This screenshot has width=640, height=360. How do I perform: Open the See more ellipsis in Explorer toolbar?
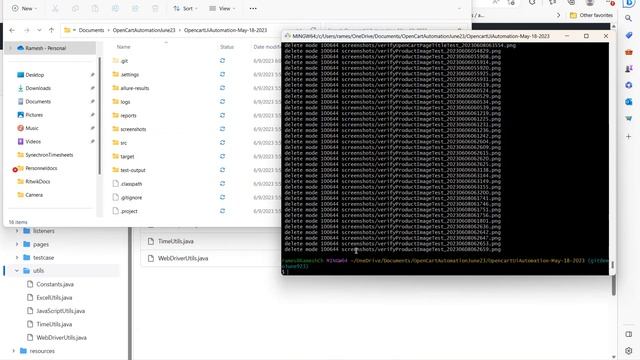pyautogui.click(x=253, y=9)
